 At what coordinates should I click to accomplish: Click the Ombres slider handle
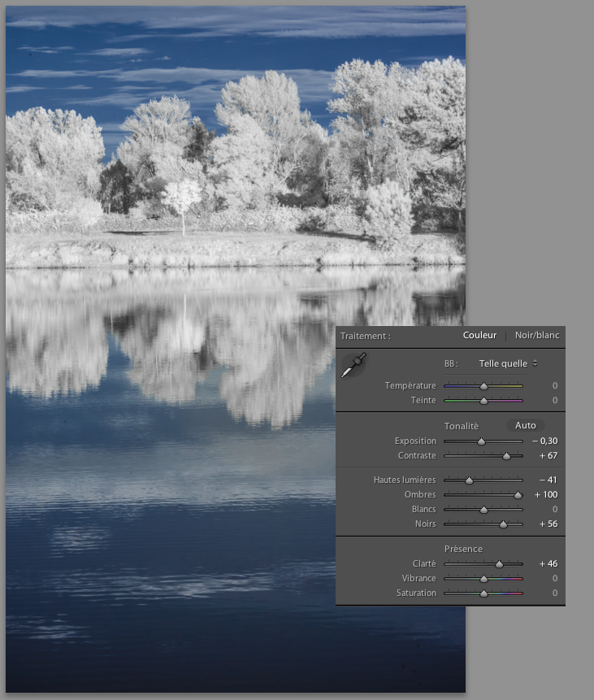tap(518, 495)
